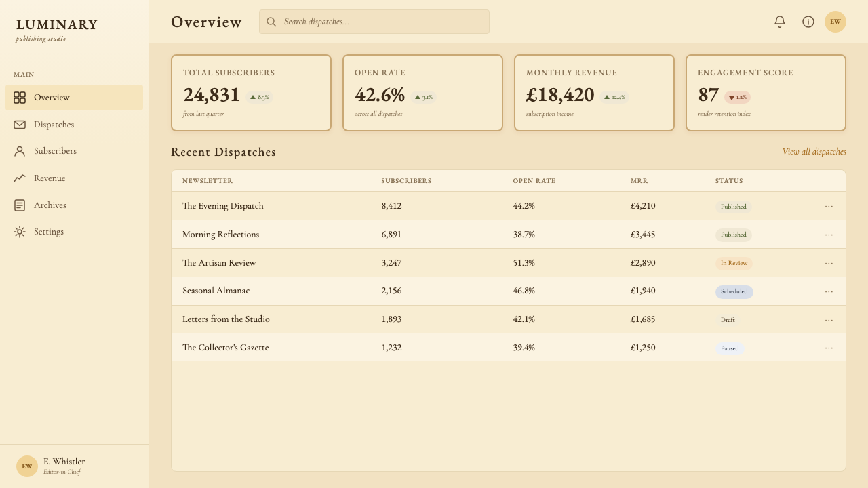Click the Scheduled status badge
This screenshot has height=488, width=868.
[734, 292]
